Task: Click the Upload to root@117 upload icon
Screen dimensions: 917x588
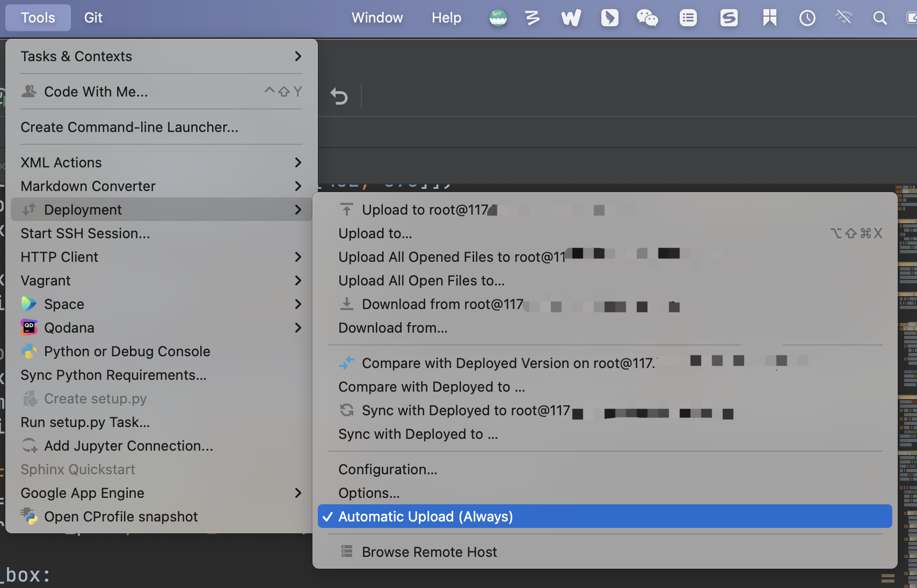Action: click(347, 209)
